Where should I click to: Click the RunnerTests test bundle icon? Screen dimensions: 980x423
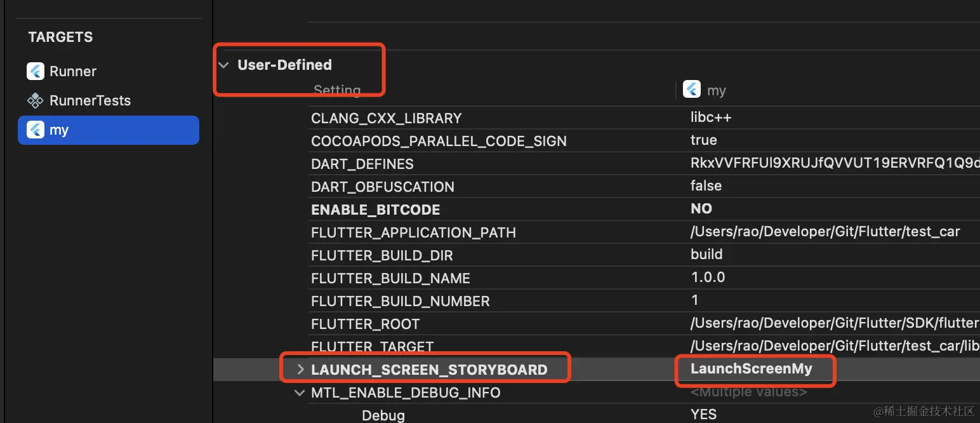coord(36,100)
